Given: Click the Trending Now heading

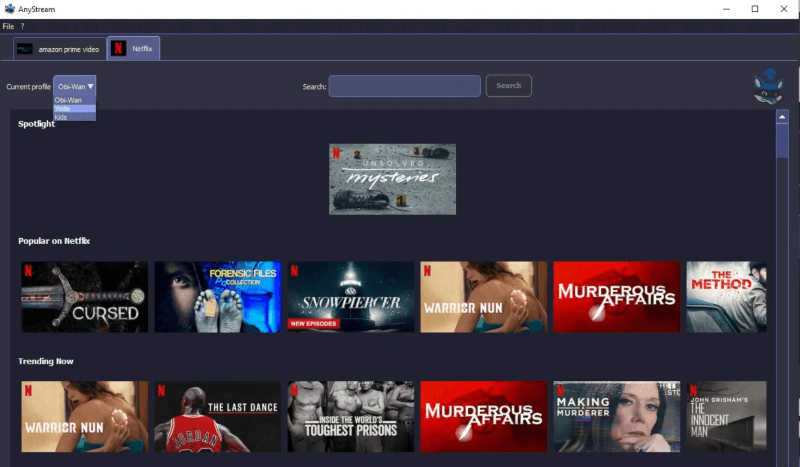Looking at the screenshot, I should (46, 361).
